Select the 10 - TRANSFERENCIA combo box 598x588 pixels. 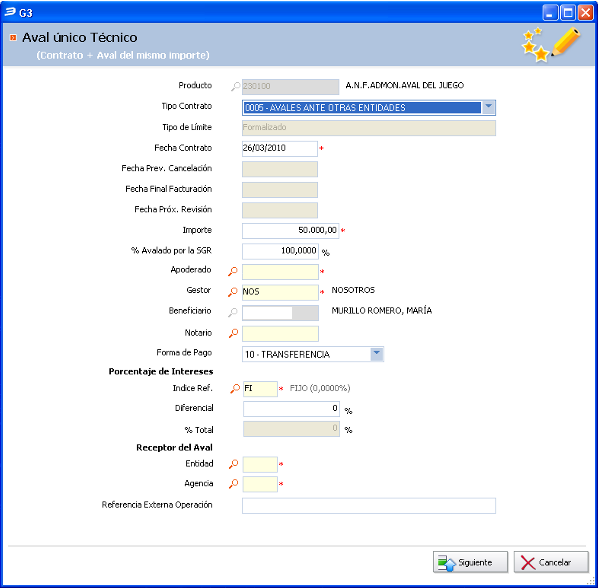click(x=313, y=354)
